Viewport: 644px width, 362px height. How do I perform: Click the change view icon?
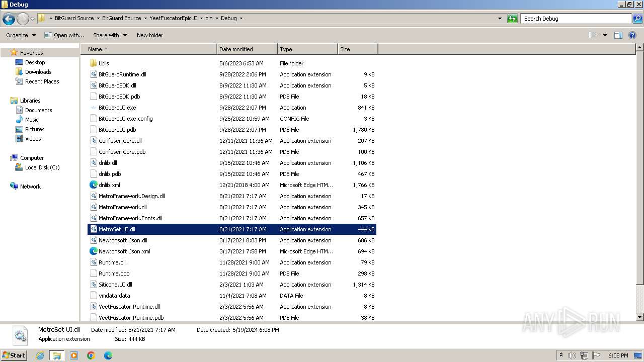[593, 35]
